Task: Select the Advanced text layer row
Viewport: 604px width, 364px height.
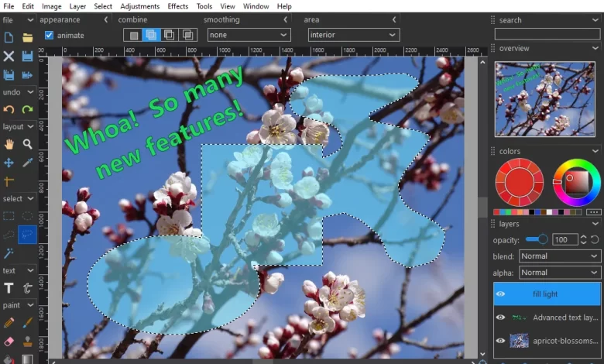Action: (x=547, y=318)
